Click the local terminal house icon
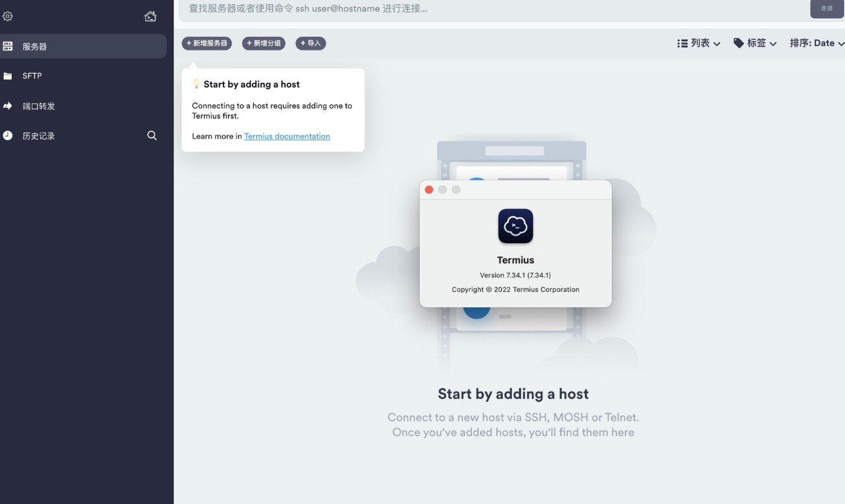This screenshot has height=504, width=845. pyautogui.click(x=150, y=16)
